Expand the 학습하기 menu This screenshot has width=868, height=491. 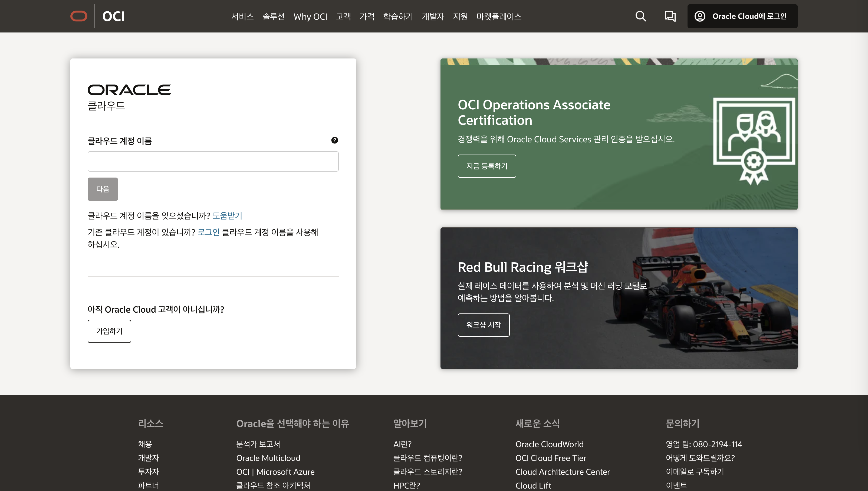coord(398,16)
